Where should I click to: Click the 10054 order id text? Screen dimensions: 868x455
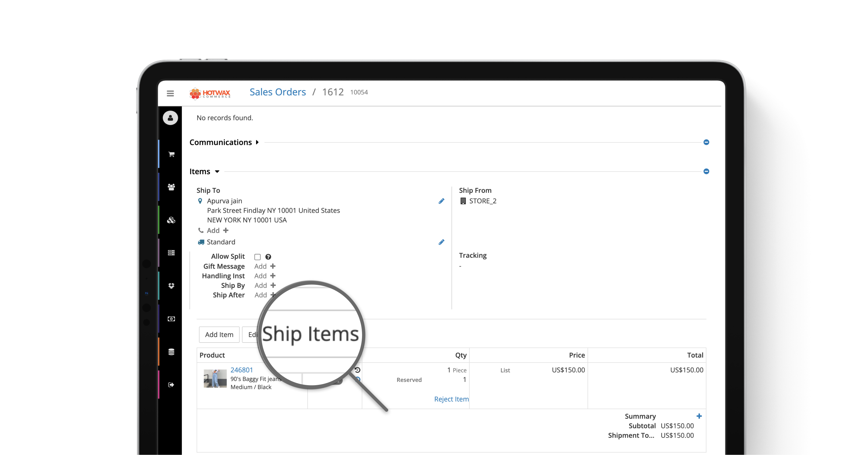click(359, 92)
